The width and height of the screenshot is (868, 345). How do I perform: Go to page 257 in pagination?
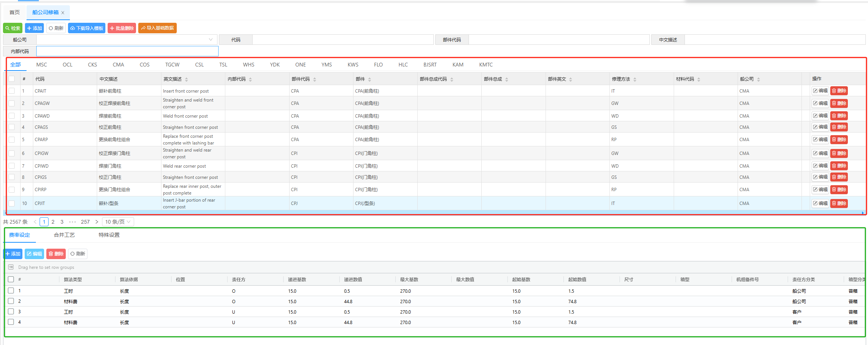click(85, 222)
